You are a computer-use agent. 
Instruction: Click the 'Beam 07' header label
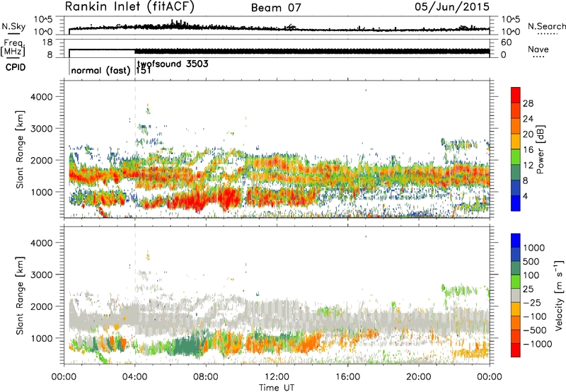coord(276,8)
